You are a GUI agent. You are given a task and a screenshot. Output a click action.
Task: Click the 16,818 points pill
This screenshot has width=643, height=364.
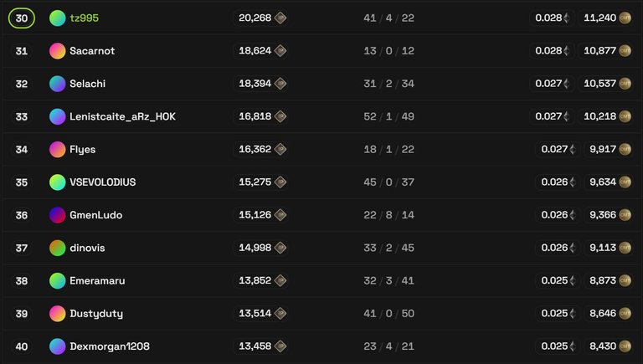(x=261, y=116)
